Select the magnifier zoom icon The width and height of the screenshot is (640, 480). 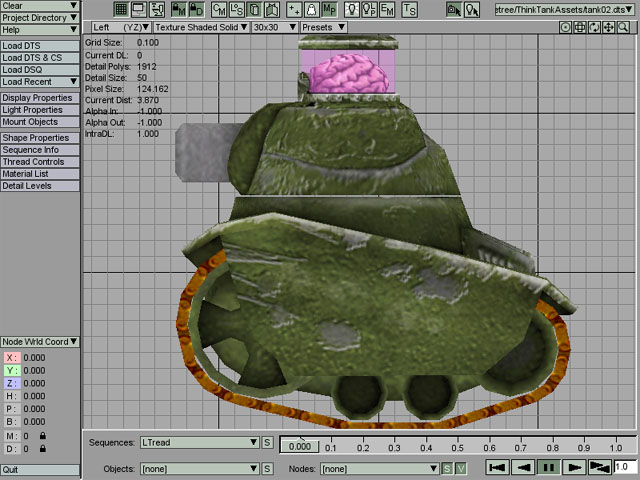(x=623, y=27)
